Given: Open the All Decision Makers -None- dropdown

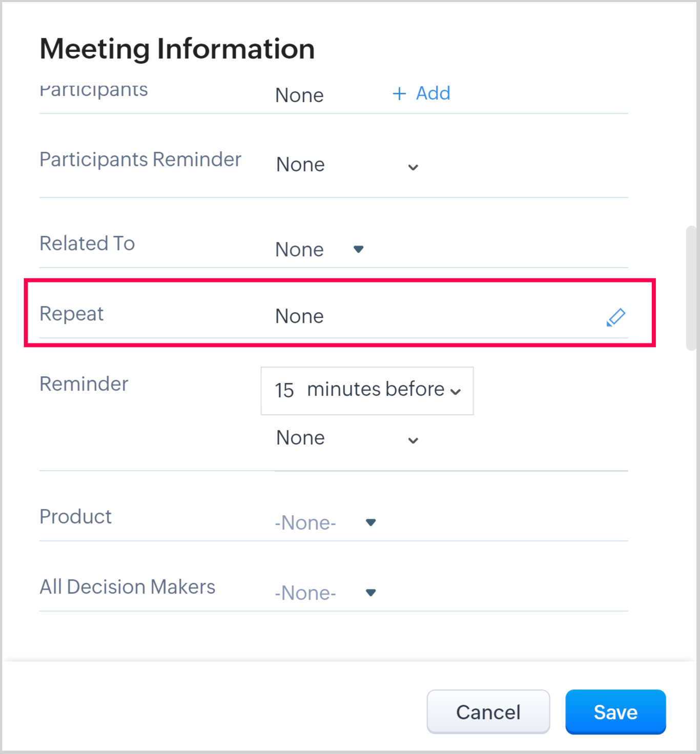Looking at the screenshot, I should tap(306, 593).
